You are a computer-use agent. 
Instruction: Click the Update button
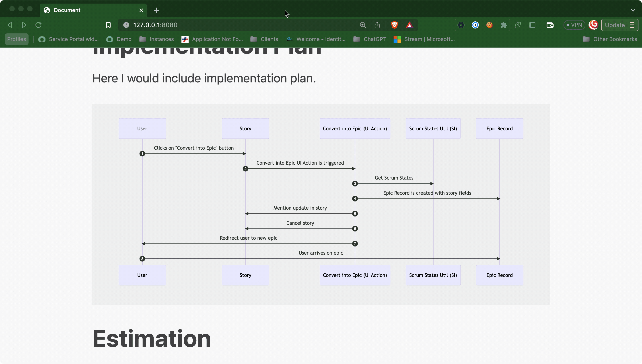pos(615,25)
